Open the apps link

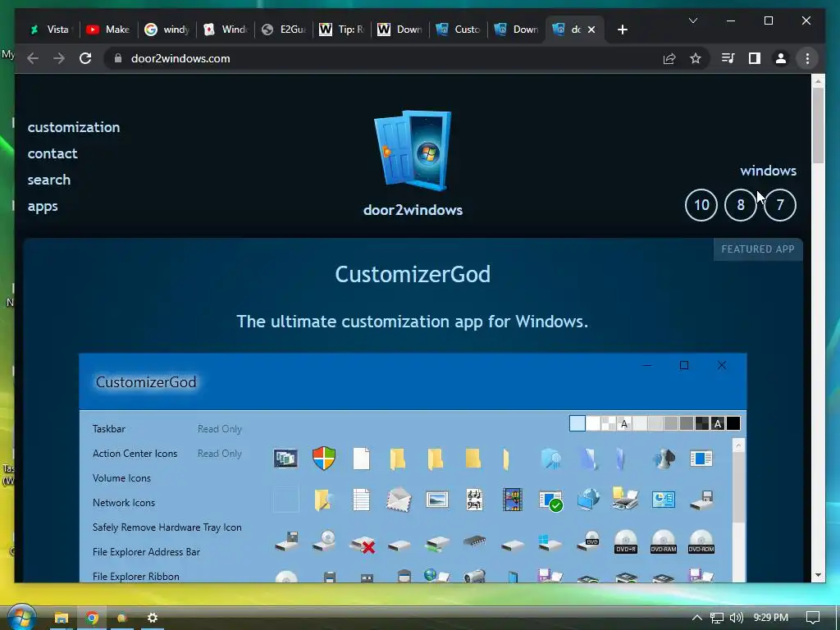43,206
